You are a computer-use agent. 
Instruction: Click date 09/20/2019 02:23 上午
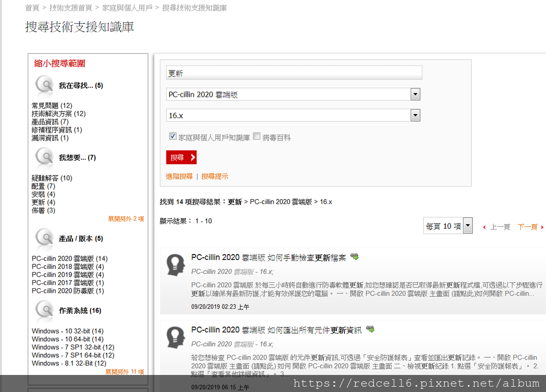tap(220, 307)
